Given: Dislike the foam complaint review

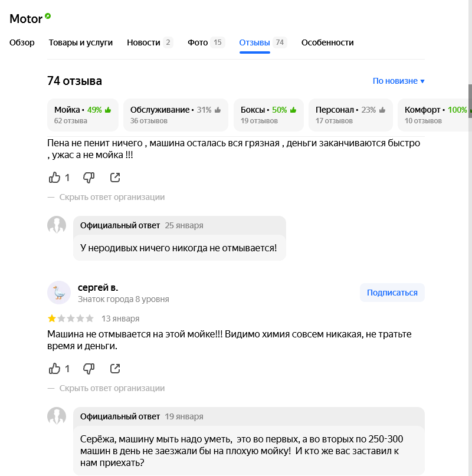Looking at the screenshot, I should [88, 178].
